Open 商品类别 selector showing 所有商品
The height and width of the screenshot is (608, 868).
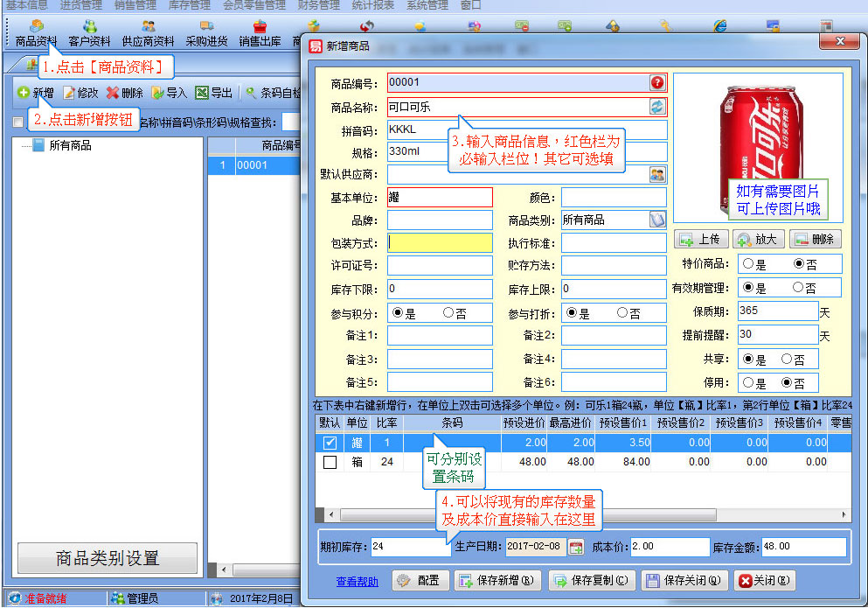pyautogui.click(x=657, y=220)
